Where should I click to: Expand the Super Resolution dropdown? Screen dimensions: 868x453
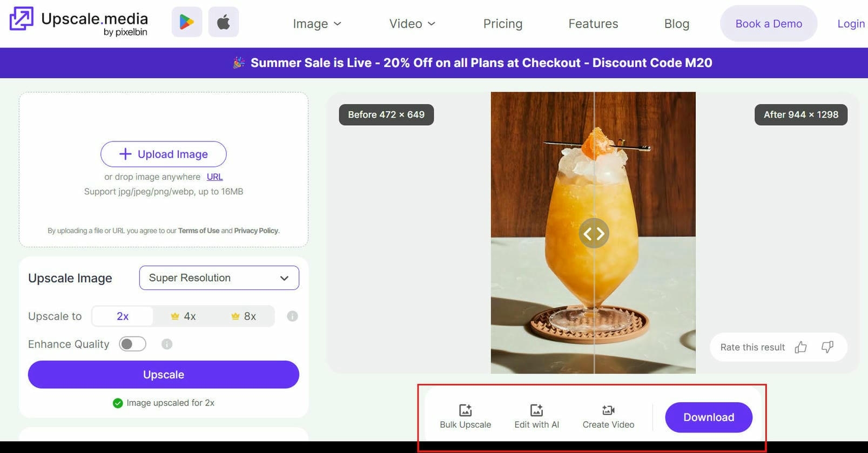tap(219, 278)
